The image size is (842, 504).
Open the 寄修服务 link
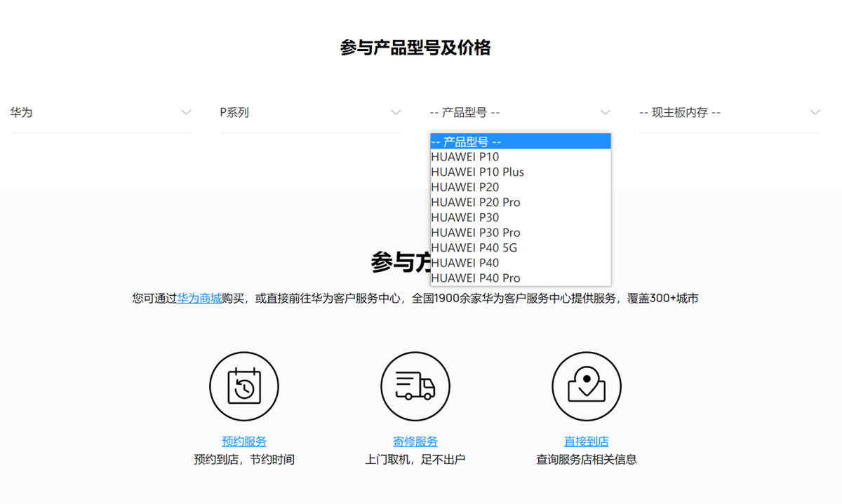click(x=415, y=442)
